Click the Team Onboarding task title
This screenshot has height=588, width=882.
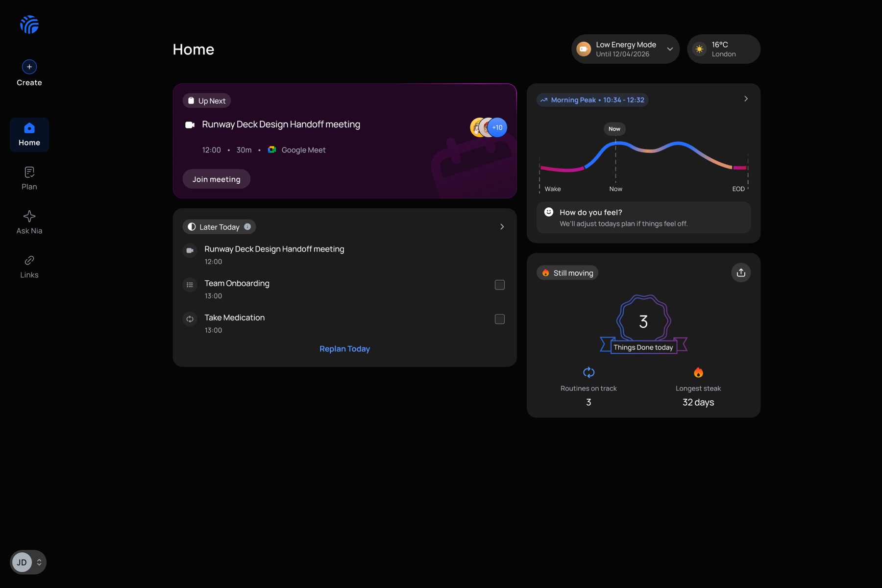pos(237,283)
